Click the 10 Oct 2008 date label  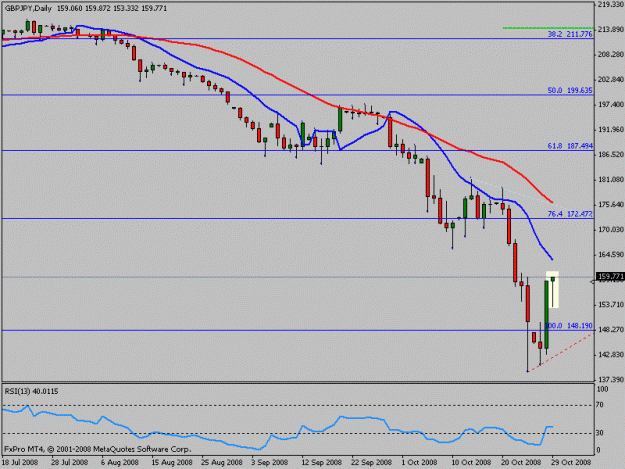click(x=471, y=462)
